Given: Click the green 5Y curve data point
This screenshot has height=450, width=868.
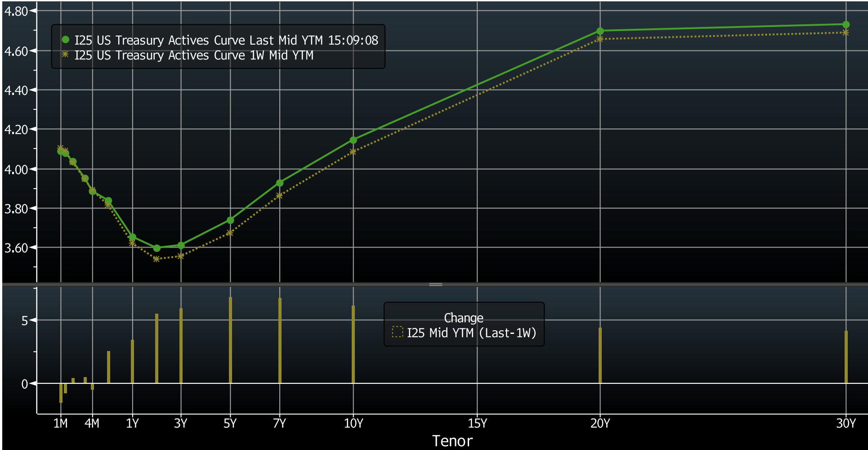Looking at the screenshot, I should tap(230, 220).
